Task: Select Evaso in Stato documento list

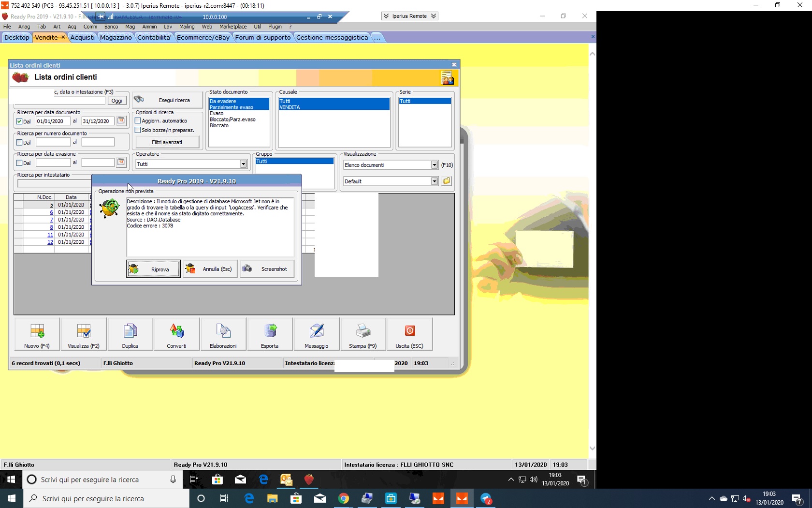Action: click(217, 113)
